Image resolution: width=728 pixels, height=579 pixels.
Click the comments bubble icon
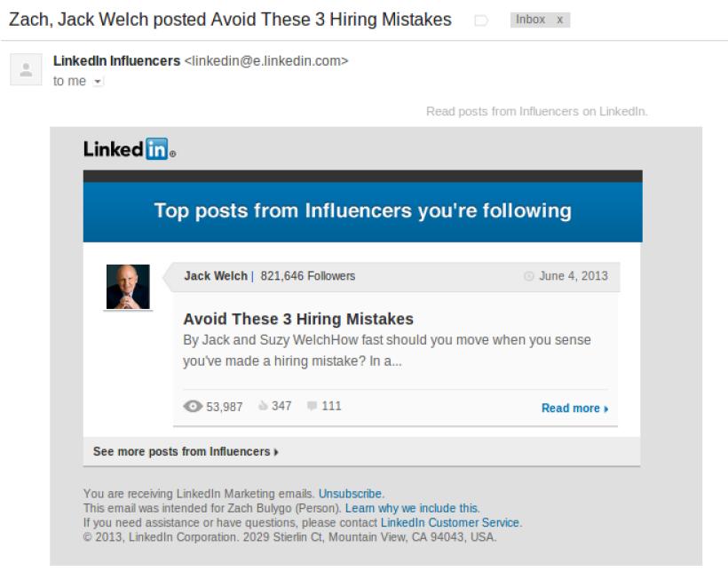(x=312, y=407)
